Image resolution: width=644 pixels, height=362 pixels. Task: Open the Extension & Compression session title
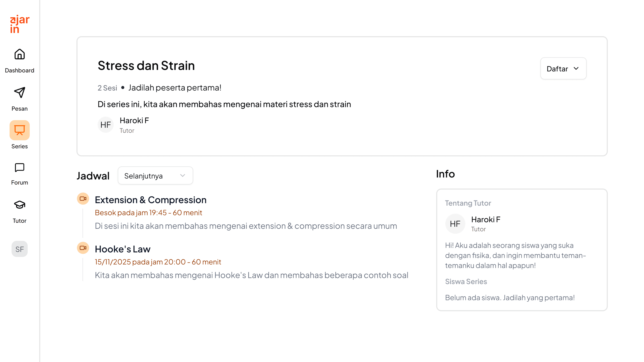click(x=150, y=200)
